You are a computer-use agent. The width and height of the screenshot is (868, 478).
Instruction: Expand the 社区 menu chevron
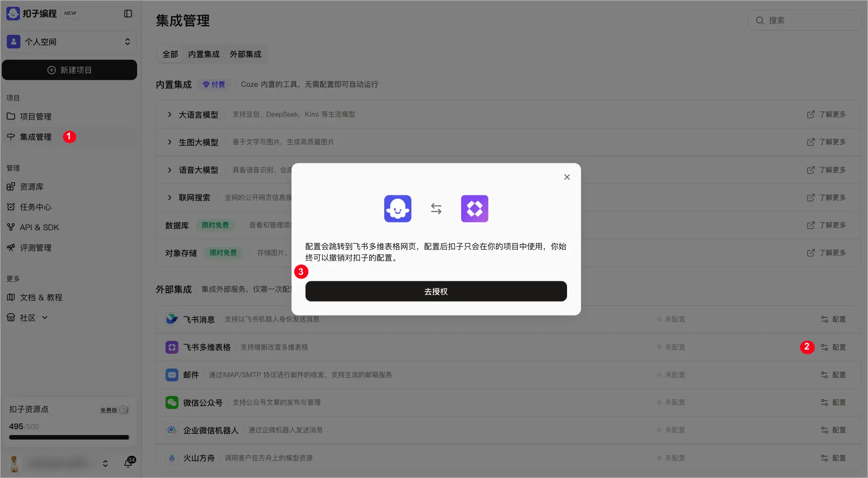click(45, 318)
